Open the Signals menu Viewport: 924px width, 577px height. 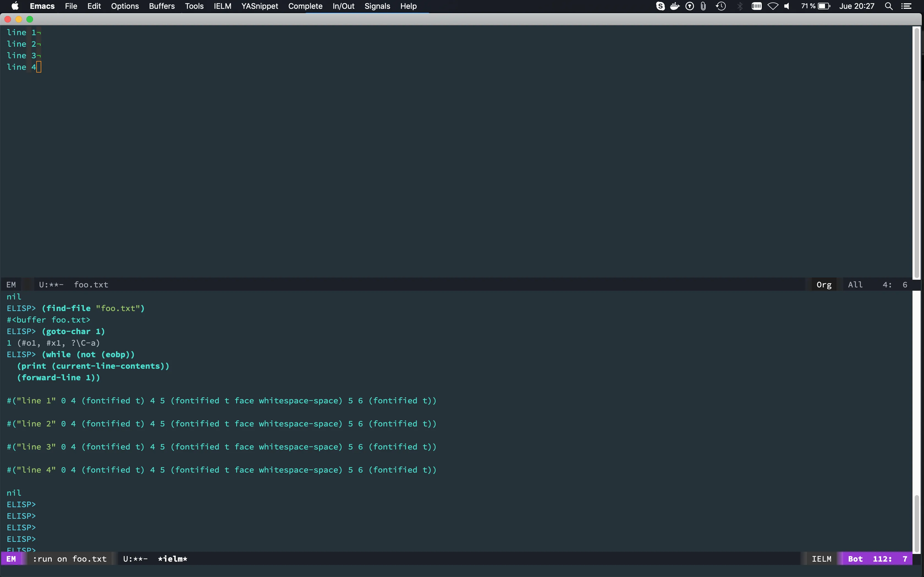point(377,6)
